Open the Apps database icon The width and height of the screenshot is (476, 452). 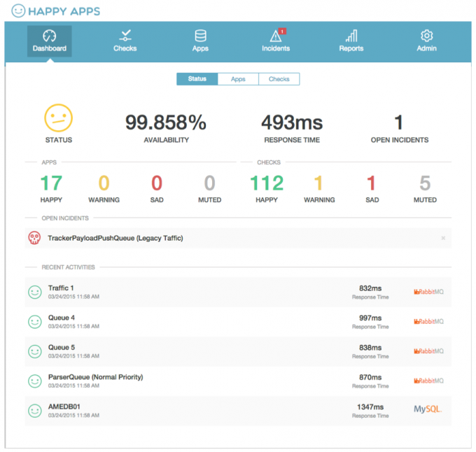pyautogui.click(x=200, y=36)
